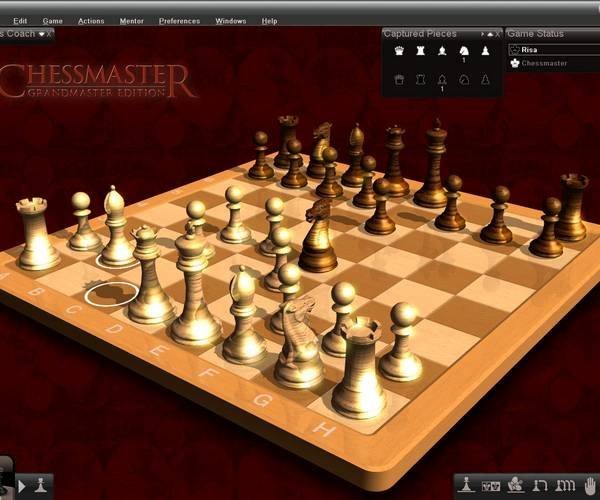Open the Coach panel dropdown arrow

click(42, 34)
